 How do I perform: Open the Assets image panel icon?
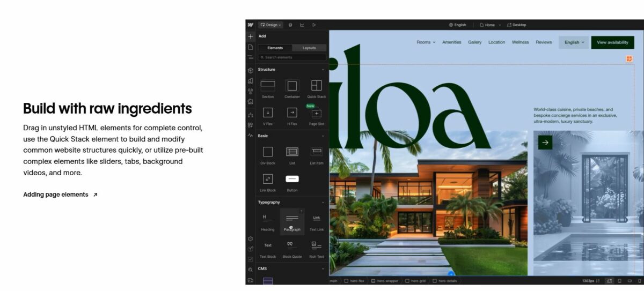tap(251, 101)
